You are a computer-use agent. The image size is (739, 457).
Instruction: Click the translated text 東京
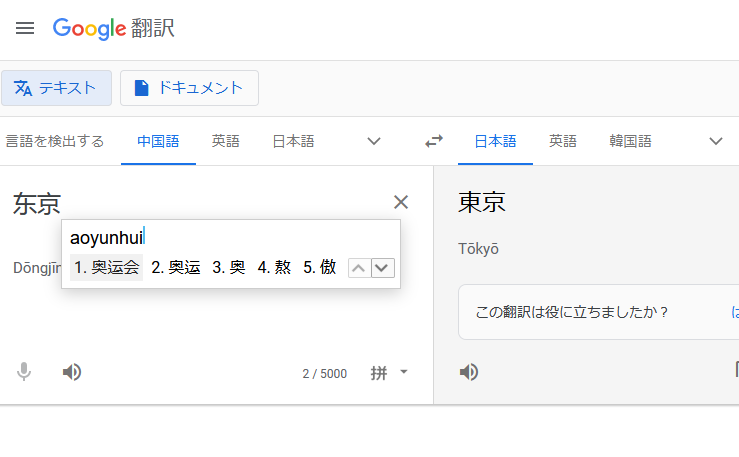coord(482,202)
